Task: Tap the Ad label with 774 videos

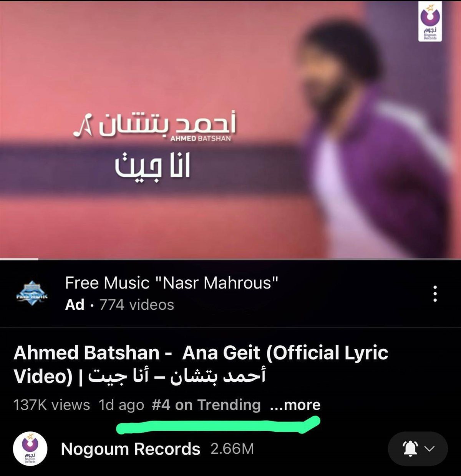Action: [x=119, y=305]
